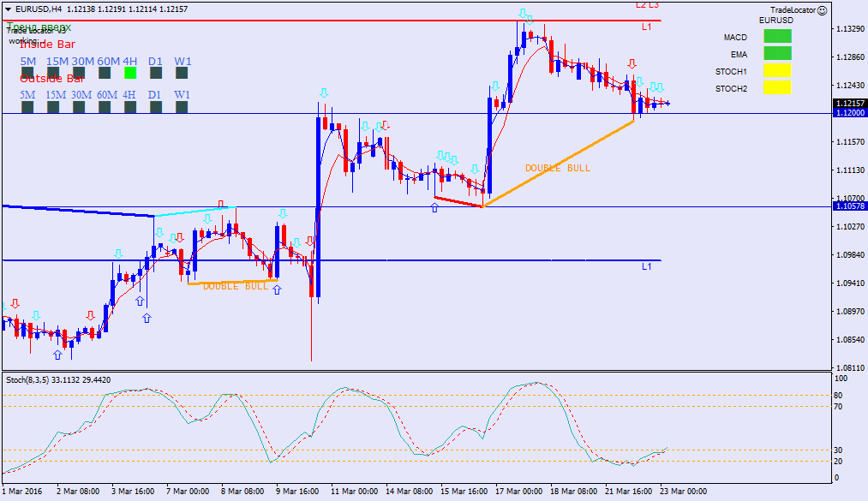
Task: Click the TradeLocator label at top right
Action: point(793,10)
